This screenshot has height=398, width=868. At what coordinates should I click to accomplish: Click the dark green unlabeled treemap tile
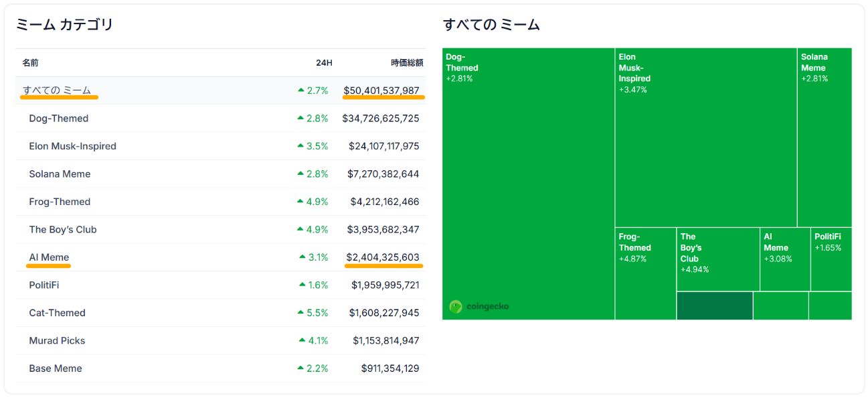(714, 306)
